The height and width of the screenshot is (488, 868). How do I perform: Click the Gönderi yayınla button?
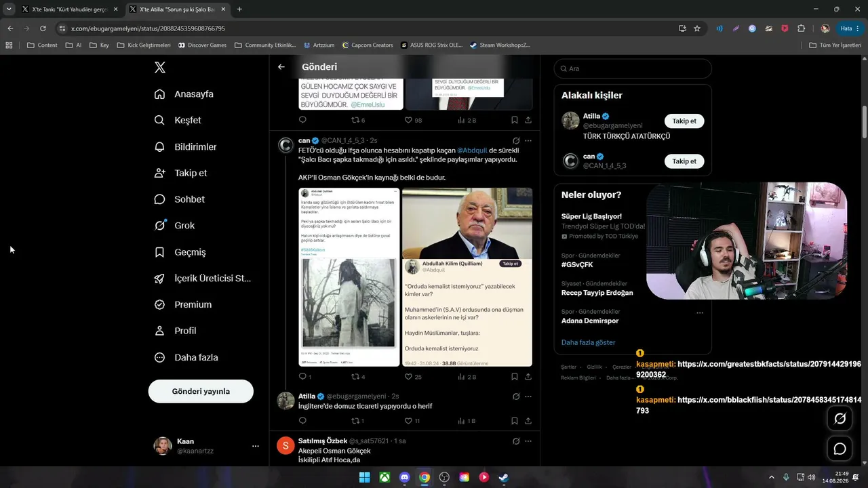[x=201, y=391]
